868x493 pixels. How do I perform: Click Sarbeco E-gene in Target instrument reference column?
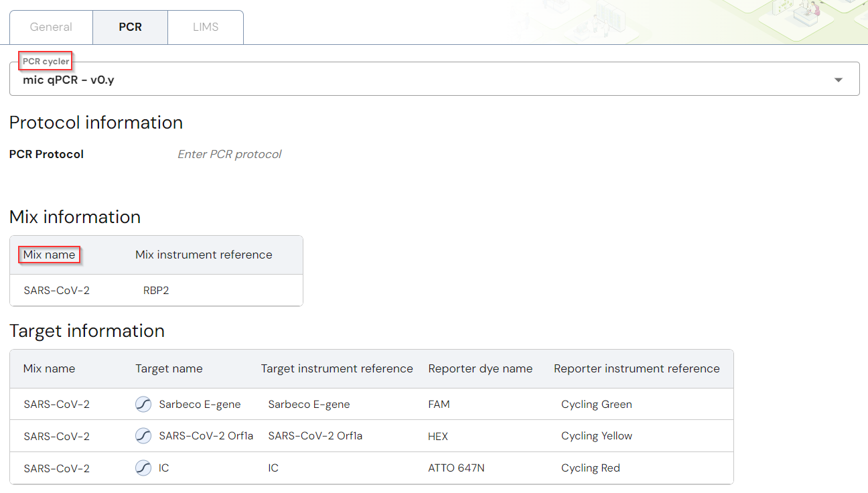309,404
